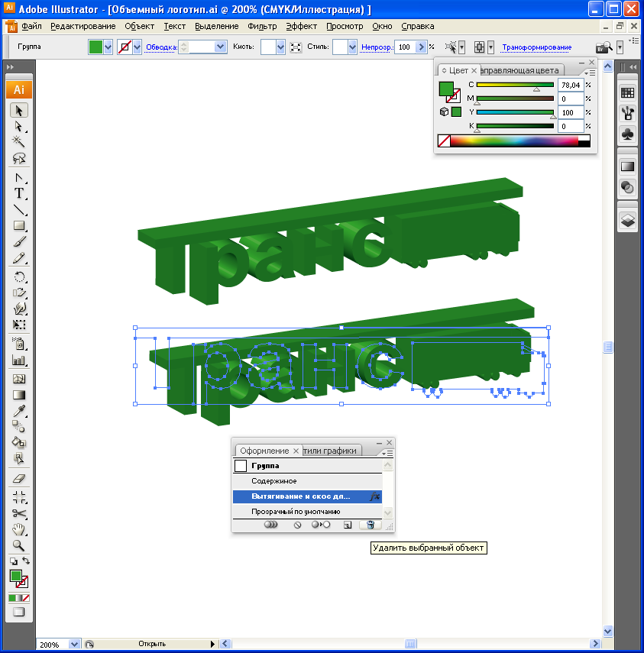The image size is (644, 653).
Task: Select the Magic Wand tool
Action: [x=19, y=142]
